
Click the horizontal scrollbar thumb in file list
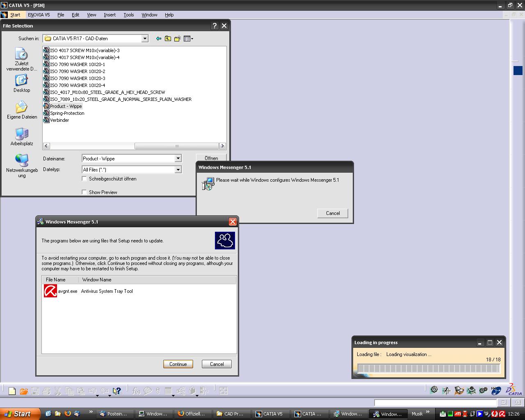177,146
